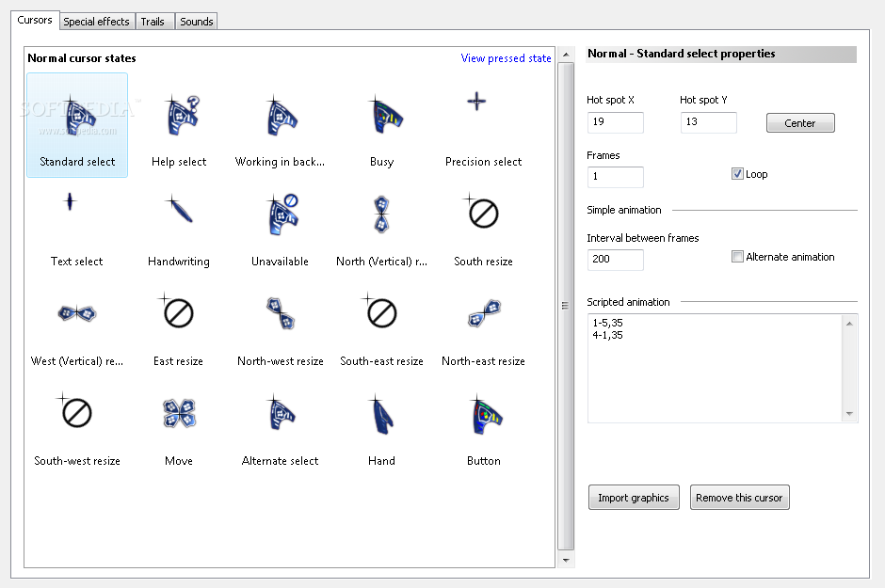
Task: Click the View pressed state link
Action: (506, 58)
